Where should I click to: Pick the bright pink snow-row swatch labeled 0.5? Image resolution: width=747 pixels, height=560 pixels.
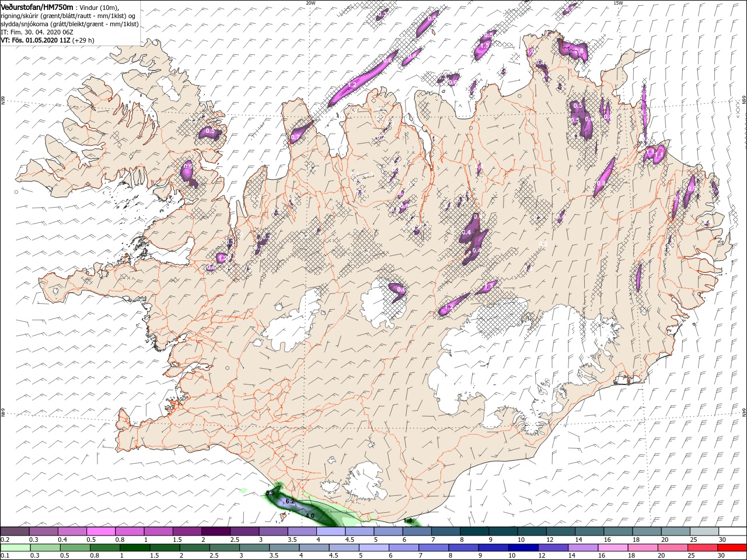point(101,531)
